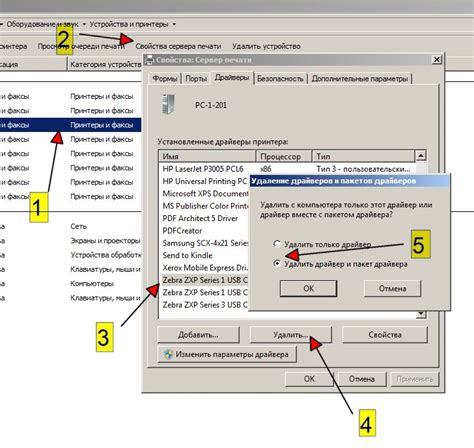Close the Сервер печати properties dialog
474x448 pixels.
[x=436, y=60]
